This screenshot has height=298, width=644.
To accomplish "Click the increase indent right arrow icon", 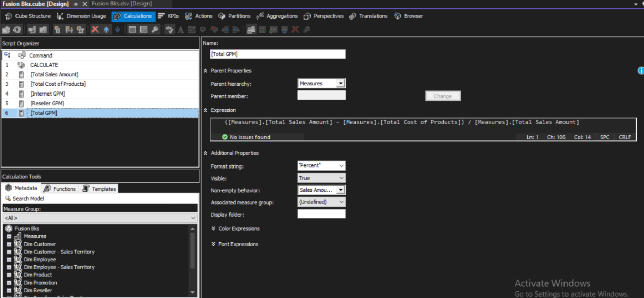I will pyautogui.click(x=236, y=30).
